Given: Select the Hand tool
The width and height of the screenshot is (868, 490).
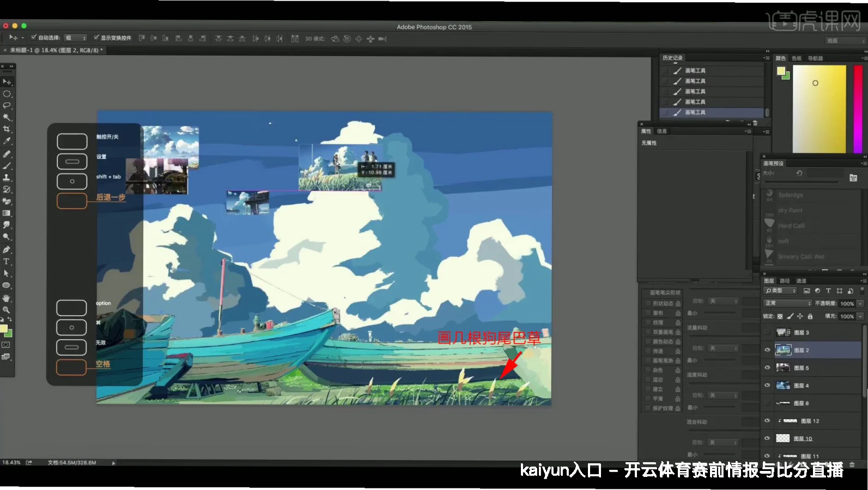Looking at the screenshot, I should tap(7, 298).
